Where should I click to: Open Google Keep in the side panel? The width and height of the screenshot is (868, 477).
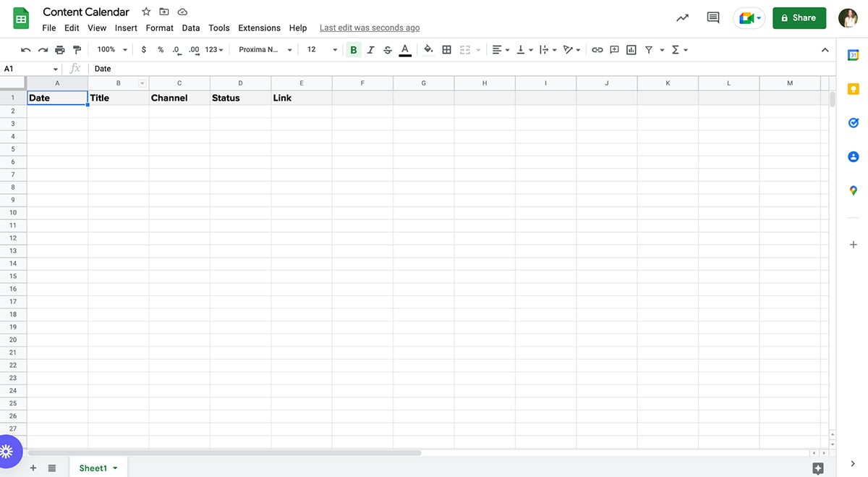coord(853,88)
